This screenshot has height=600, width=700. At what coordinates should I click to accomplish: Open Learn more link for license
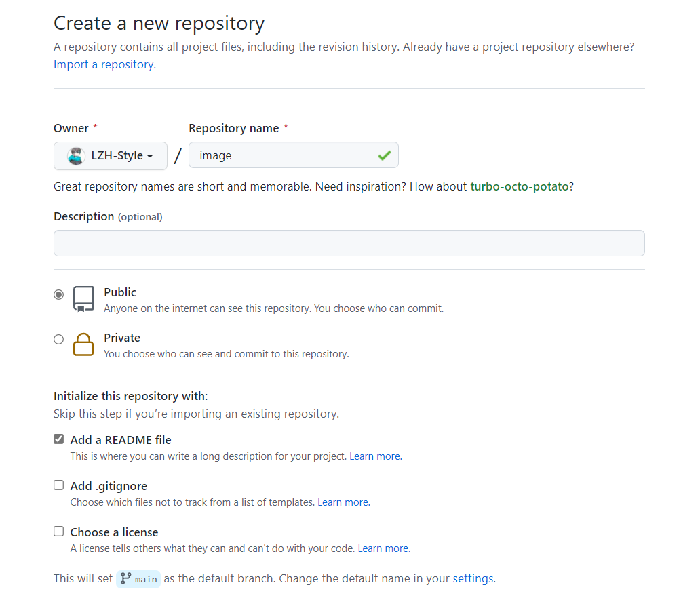coord(383,548)
